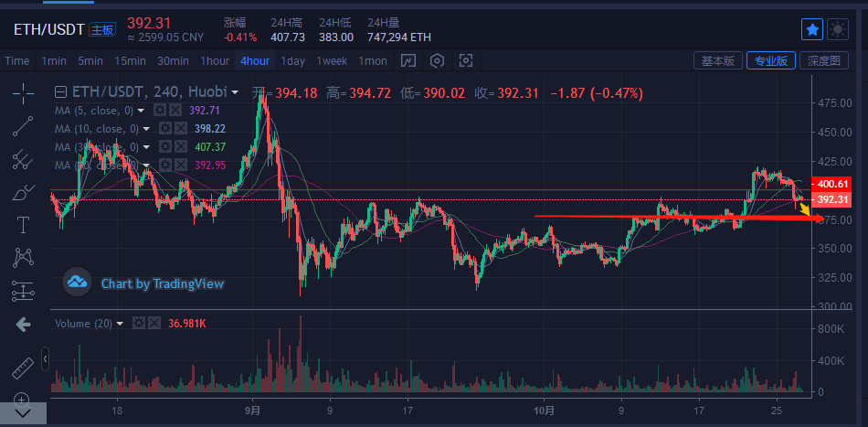Select the Text annotation tool
868x427 pixels.
[x=23, y=226]
